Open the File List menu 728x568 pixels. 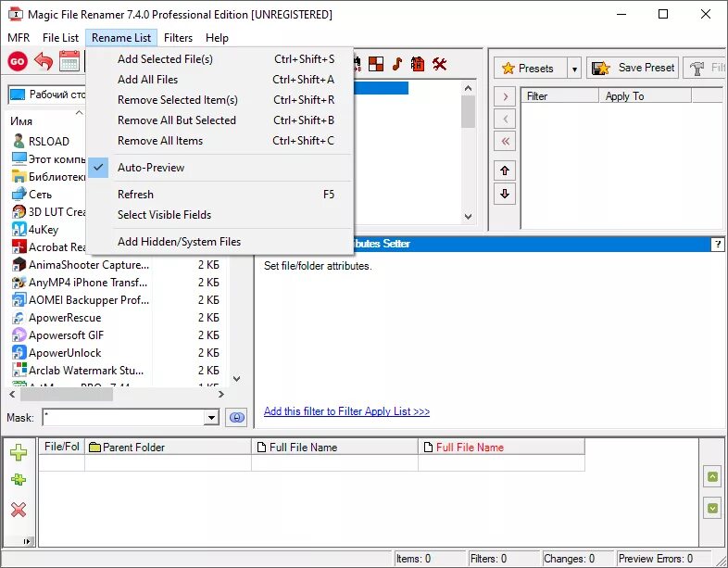pos(60,38)
